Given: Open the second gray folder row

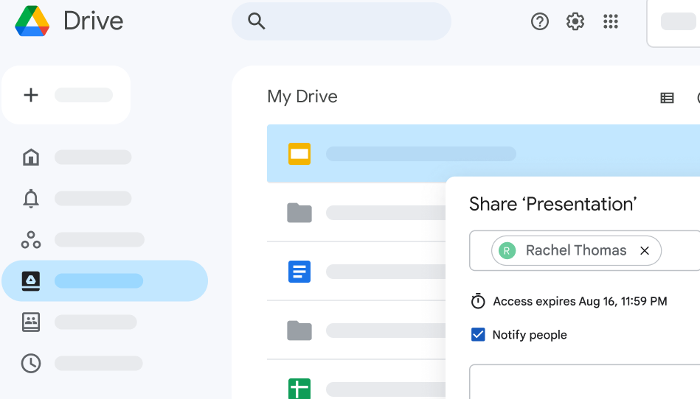Looking at the screenshot, I should click(x=356, y=330).
